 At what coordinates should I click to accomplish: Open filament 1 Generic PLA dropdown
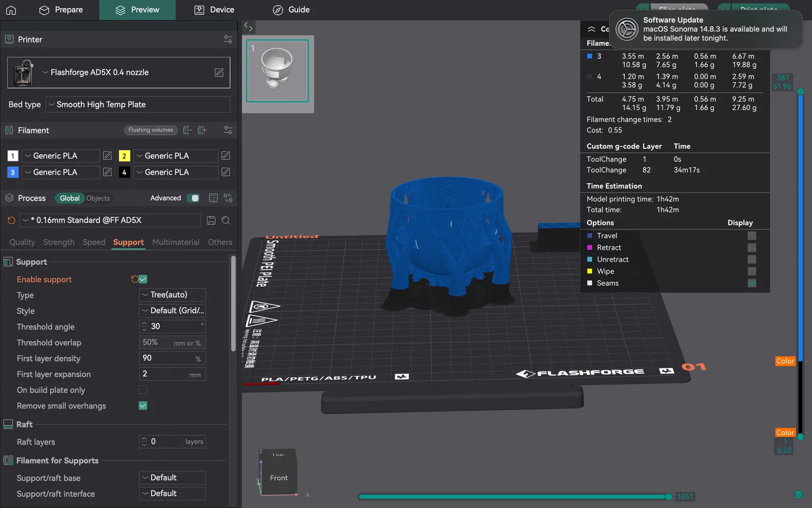coord(60,155)
